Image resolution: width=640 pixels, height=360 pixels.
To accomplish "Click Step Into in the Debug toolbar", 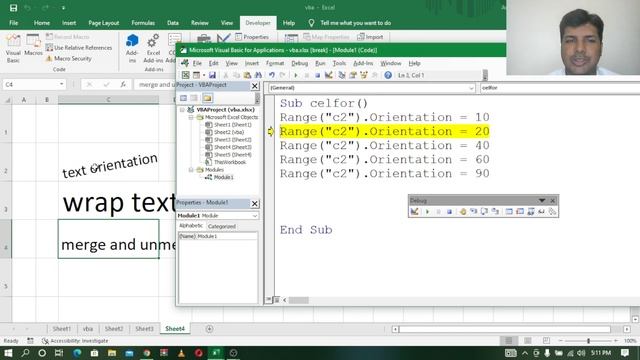I will pos(473,211).
